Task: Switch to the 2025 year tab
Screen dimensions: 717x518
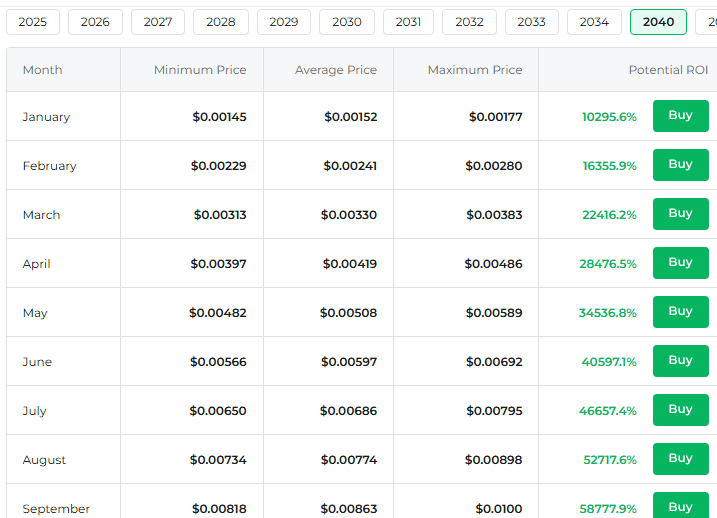Action: tap(33, 22)
